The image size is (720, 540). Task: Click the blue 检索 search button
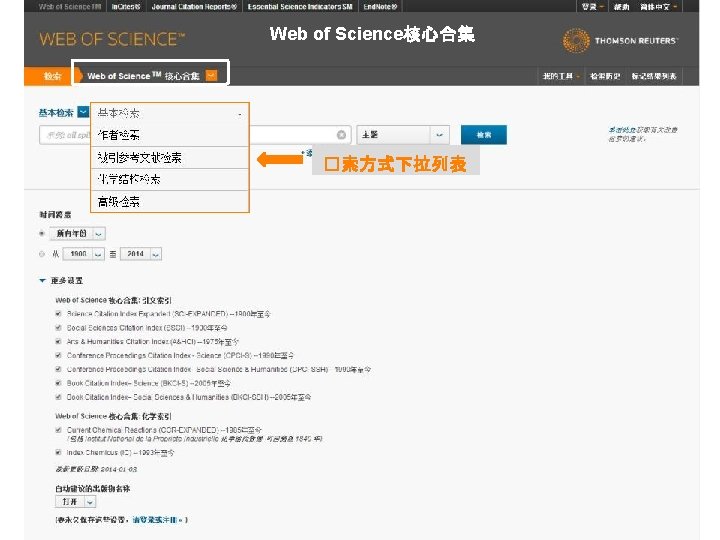click(484, 135)
